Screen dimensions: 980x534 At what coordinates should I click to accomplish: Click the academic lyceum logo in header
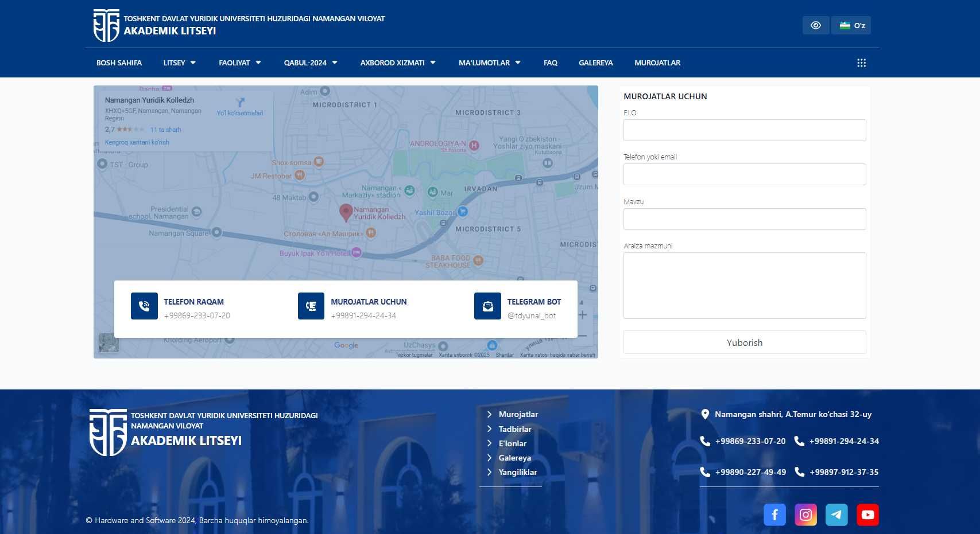[x=106, y=25]
